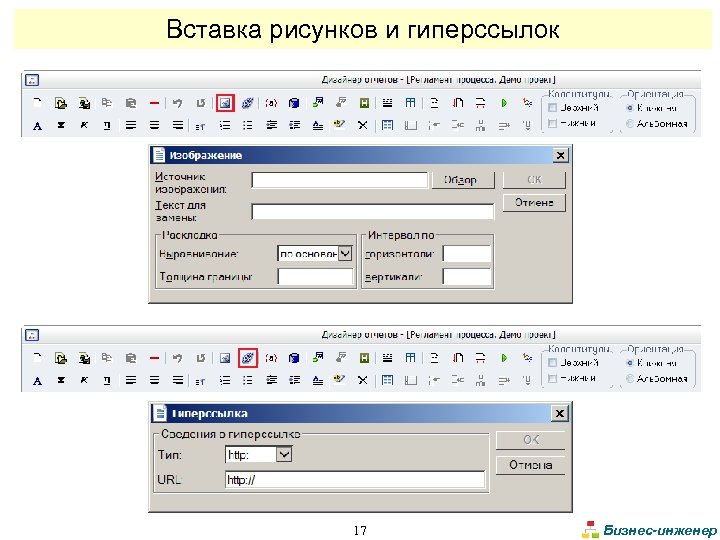Enable Верхний header checkbox in the upper toolbar
This screenshot has width=720, height=540.
pos(552,108)
